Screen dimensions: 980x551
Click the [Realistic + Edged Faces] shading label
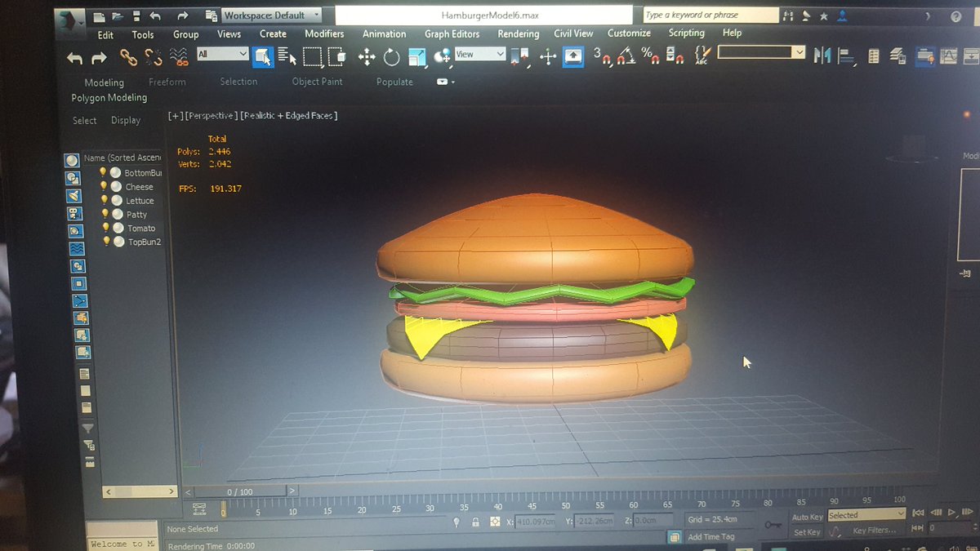pos(289,116)
